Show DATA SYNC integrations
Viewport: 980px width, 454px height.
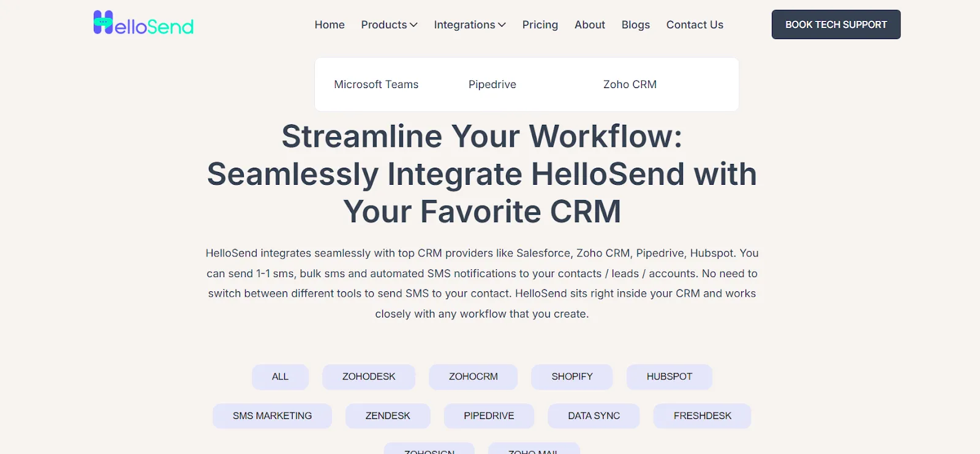click(x=594, y=416)
